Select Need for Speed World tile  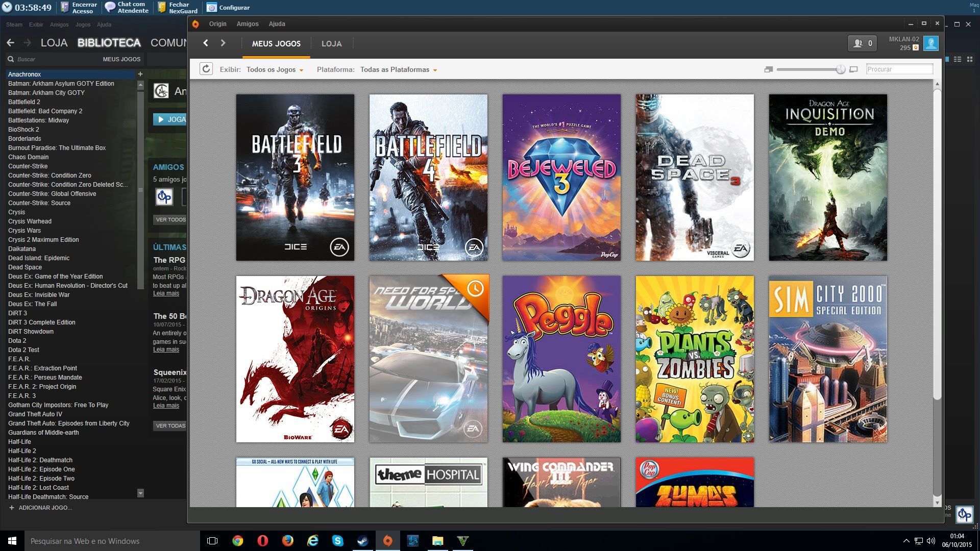coord(428,359)
